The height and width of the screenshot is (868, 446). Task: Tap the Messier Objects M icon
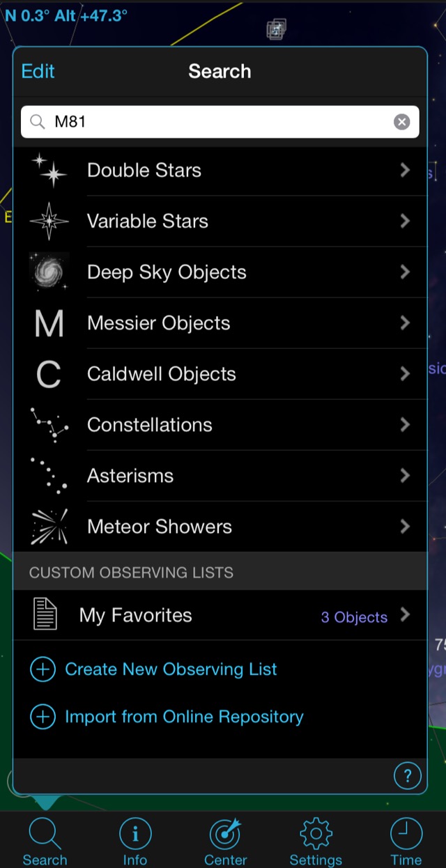(x=49, y=324)
